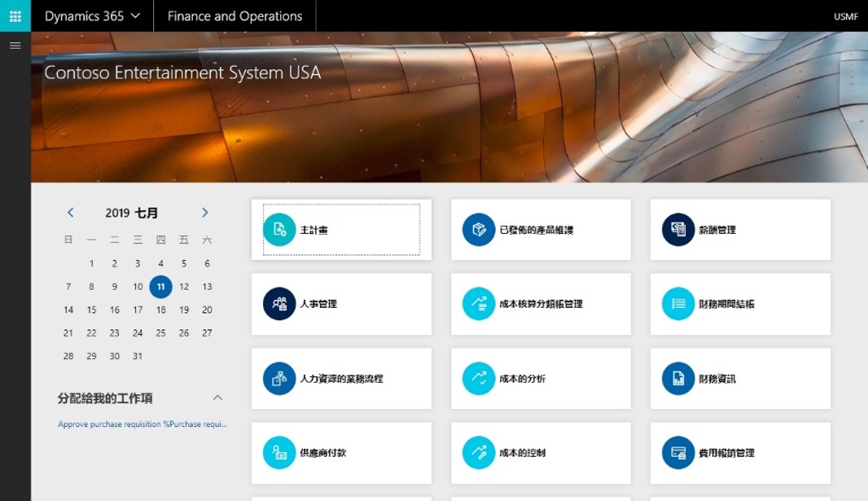The width and height of the screenshot is (868, 501).
Task: Select July 27 in the calendar
Action: [x=207, y=332]
